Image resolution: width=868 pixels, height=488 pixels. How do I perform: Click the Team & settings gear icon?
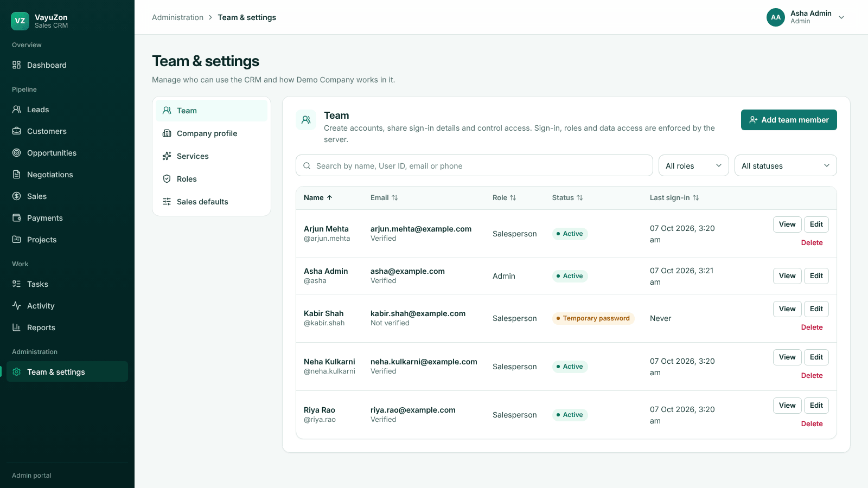tap(16, 372)
